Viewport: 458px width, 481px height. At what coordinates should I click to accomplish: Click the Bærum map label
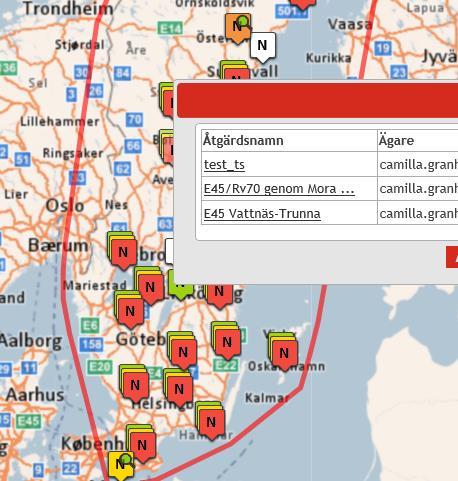pos(58,246)
